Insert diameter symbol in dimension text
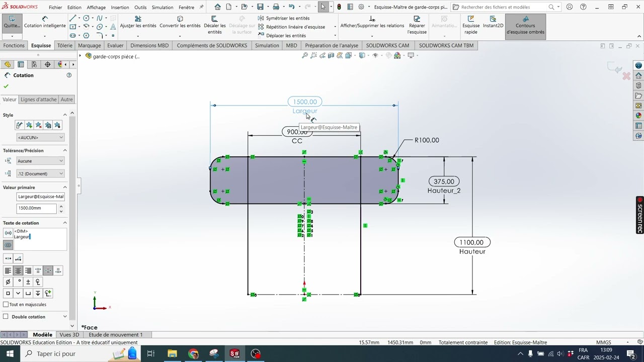This screenshot has height=362, width=644. coord(8,282)
